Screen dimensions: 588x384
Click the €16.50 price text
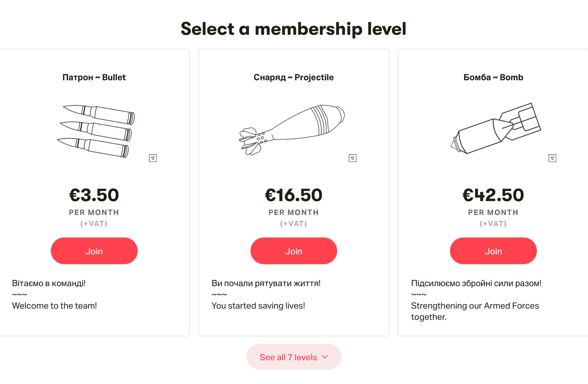294,195
